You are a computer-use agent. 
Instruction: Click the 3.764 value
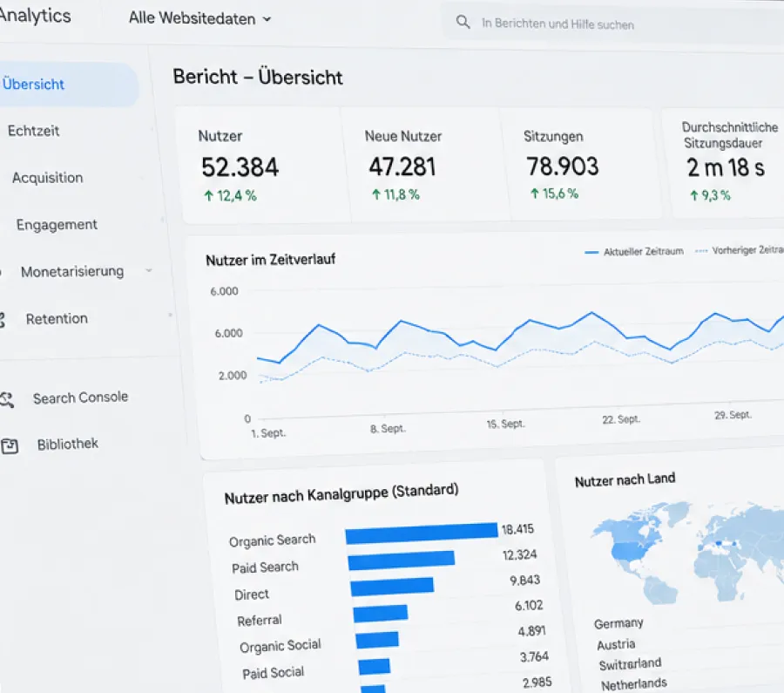point(534,657)
